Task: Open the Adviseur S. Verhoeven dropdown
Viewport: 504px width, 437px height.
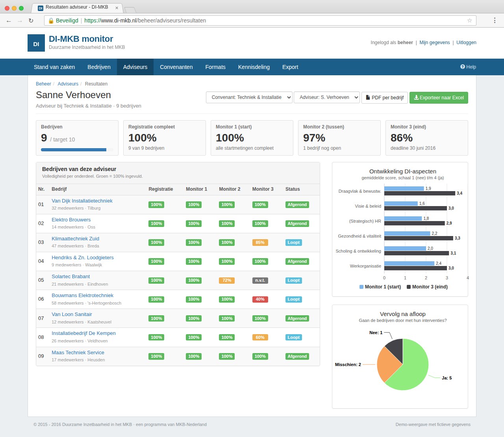Action: pos(327,97)
